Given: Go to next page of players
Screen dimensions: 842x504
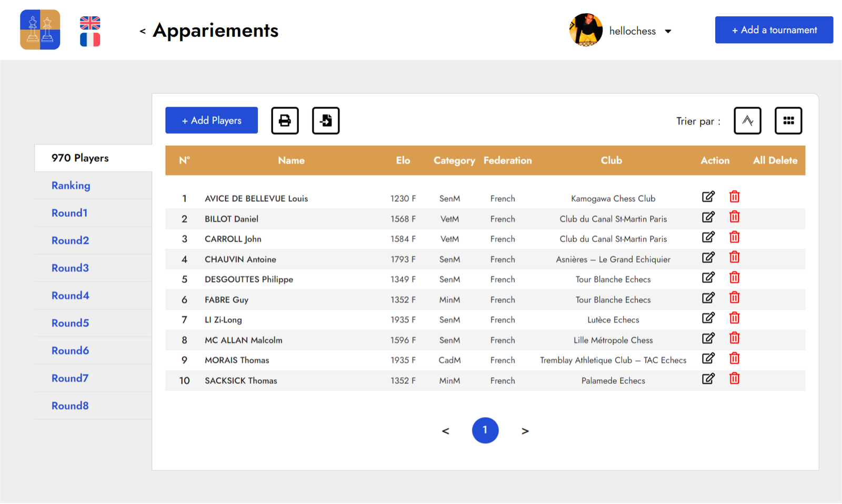Looking at the screenshot, I should point(525,431).
